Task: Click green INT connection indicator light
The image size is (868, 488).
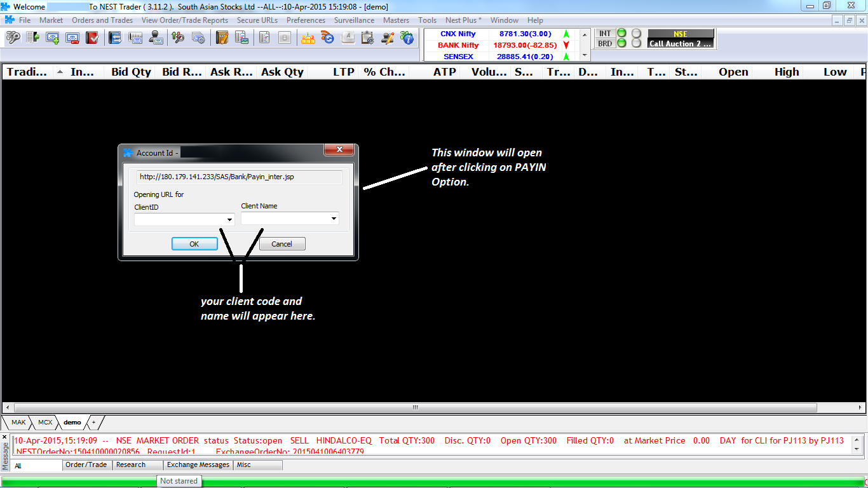Action: 621,34
